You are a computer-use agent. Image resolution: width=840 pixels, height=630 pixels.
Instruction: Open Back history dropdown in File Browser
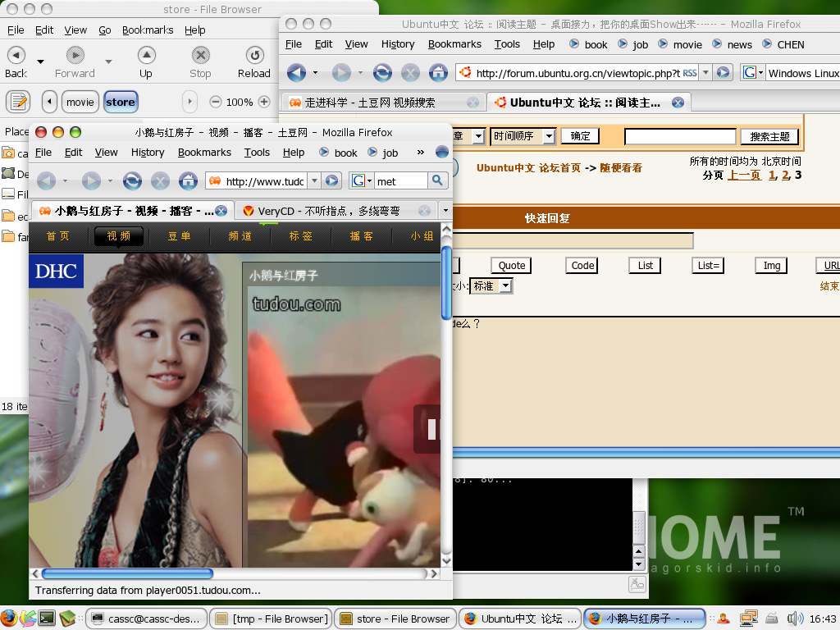pyautogui.click(x=41, y=62)
